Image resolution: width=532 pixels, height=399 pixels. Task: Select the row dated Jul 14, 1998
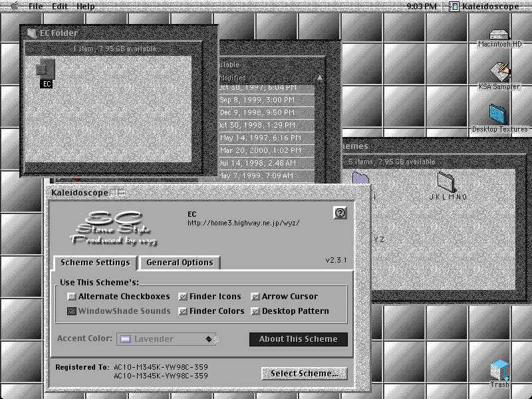click(x=267, y=163)
